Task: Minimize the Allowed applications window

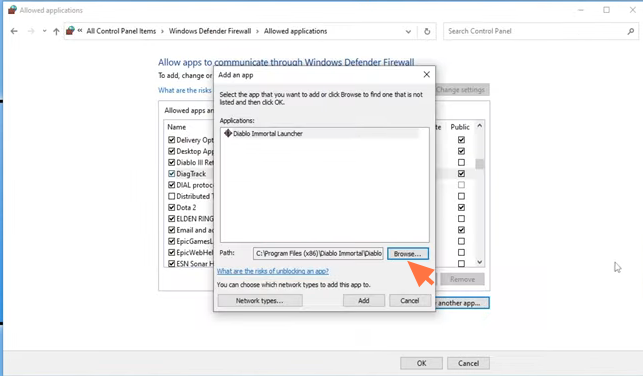Action: (x=581, y=10)
